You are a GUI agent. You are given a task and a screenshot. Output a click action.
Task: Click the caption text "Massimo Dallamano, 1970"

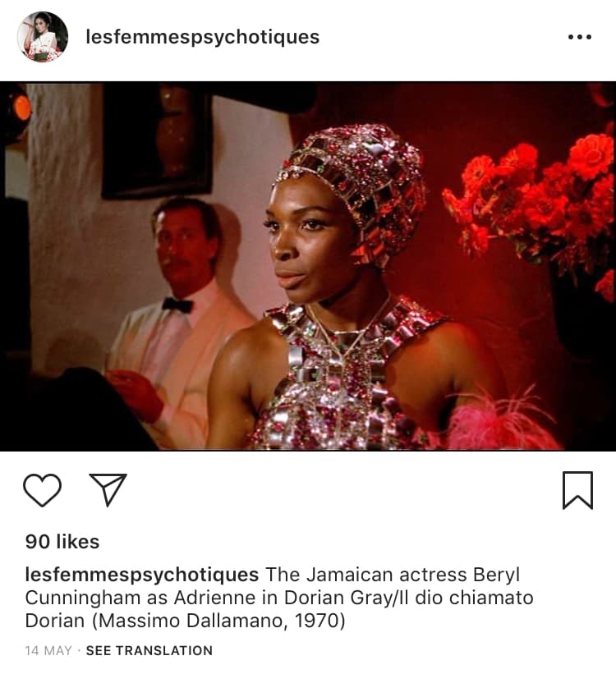point(218,621)
